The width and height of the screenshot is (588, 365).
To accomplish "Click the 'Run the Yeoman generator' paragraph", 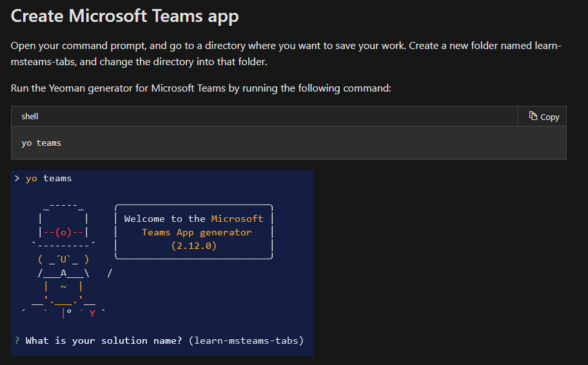I will 201,88.
